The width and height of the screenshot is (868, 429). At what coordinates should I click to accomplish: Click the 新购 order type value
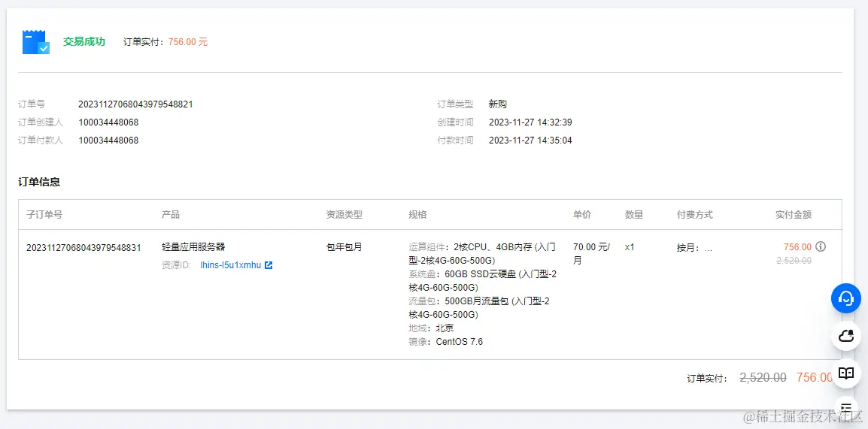[x=498, y=104]
